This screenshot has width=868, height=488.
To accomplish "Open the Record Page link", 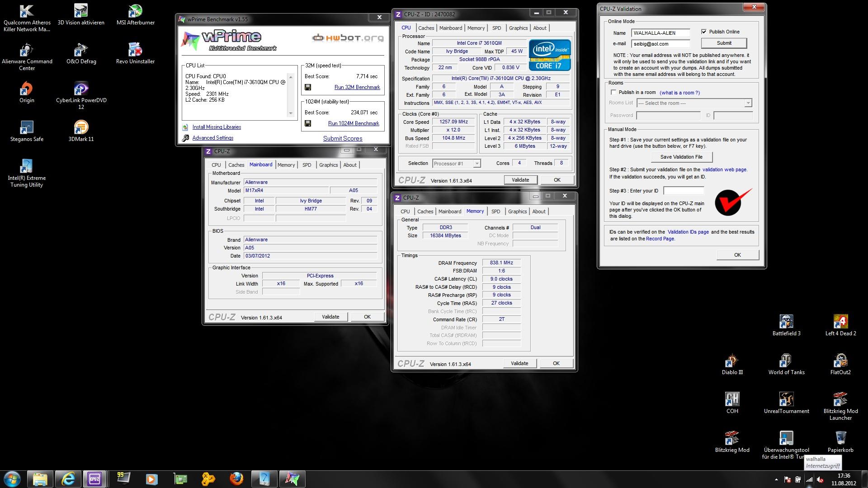I will click(660, 239).
